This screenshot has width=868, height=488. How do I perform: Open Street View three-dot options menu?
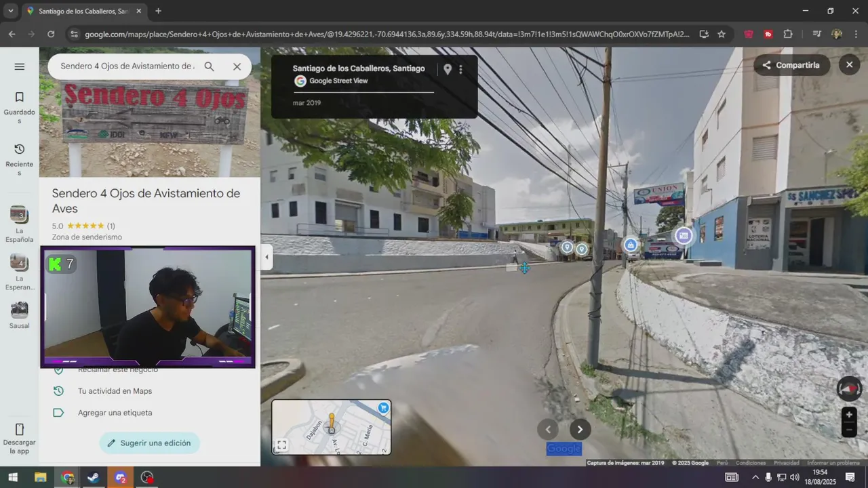click(460, 69)
